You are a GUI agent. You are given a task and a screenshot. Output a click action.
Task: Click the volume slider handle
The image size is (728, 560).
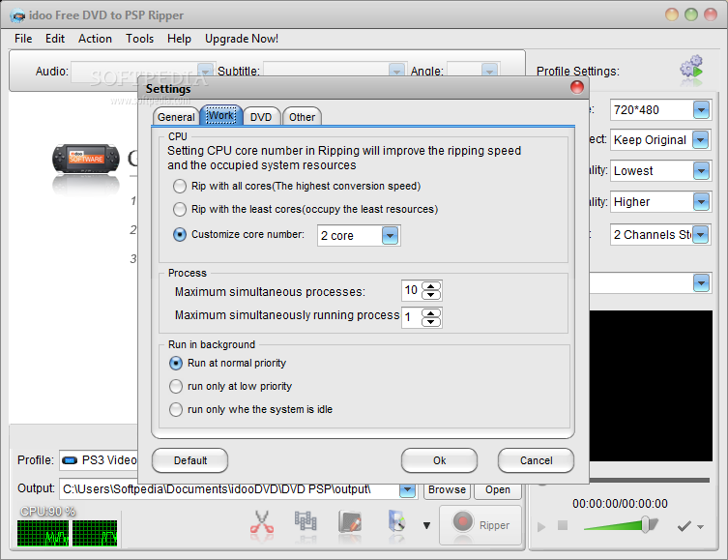tap(645, 524)
